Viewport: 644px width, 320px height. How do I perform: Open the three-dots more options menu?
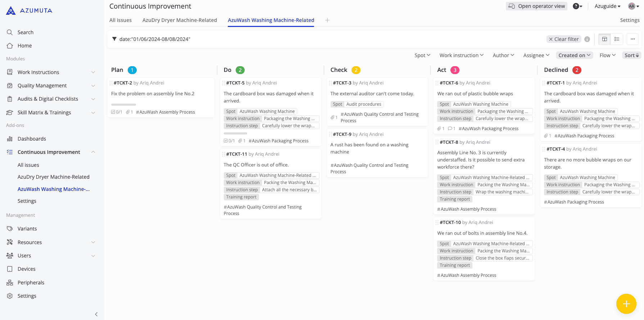pyautogui.click(x=632, y=39)
